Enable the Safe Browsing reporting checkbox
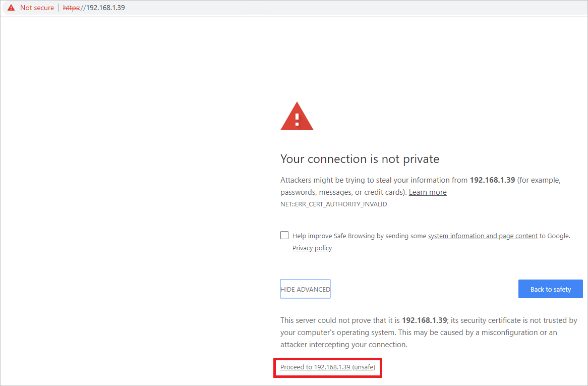588x386 pixels. point(284,235)
